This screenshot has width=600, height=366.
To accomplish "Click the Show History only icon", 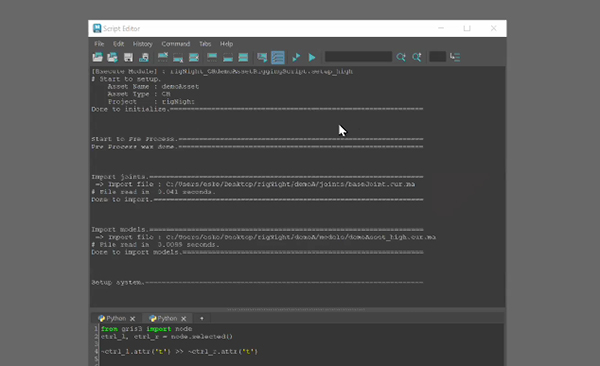I will [x=212, y=57].
